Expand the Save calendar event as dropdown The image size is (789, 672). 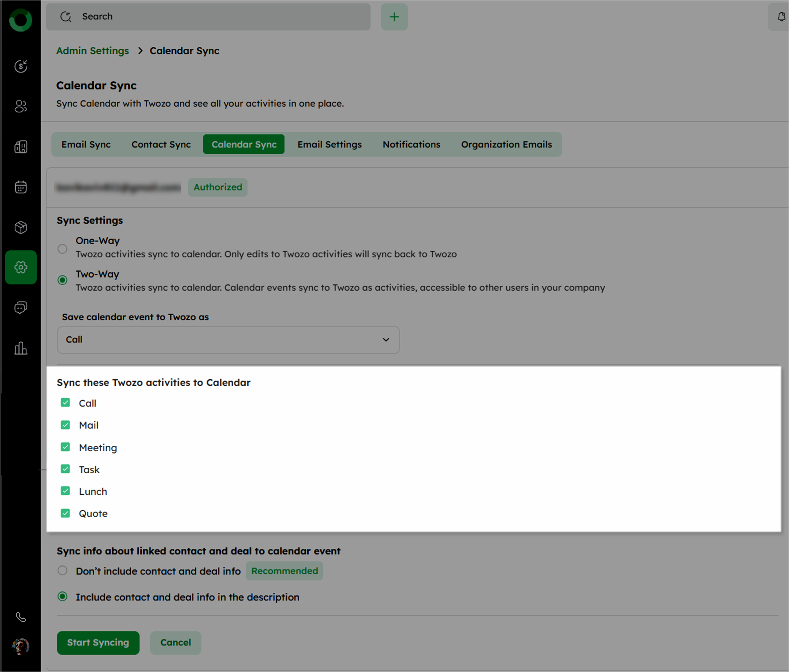tap(228, 340)
